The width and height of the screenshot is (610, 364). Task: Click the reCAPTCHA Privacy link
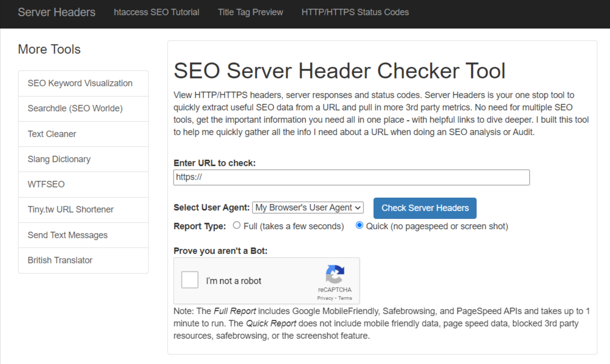point(325,298)
